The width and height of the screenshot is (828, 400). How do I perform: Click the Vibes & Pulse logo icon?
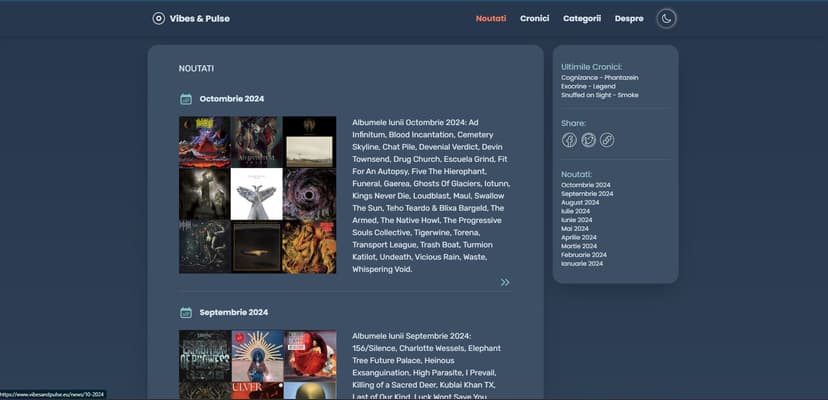pyautogui.click(x=158, y=18)
